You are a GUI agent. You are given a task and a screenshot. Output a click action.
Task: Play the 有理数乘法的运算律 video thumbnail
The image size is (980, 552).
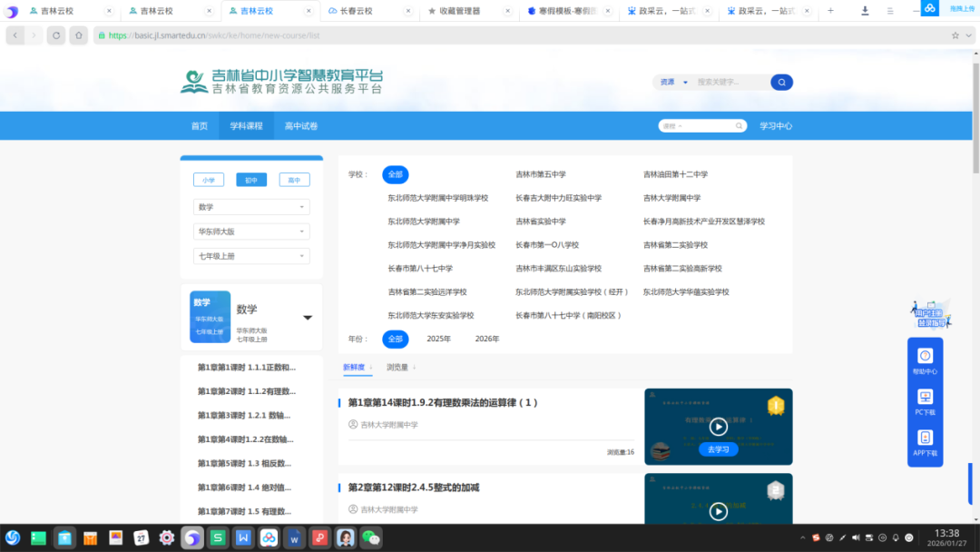(x=718, y=427)
